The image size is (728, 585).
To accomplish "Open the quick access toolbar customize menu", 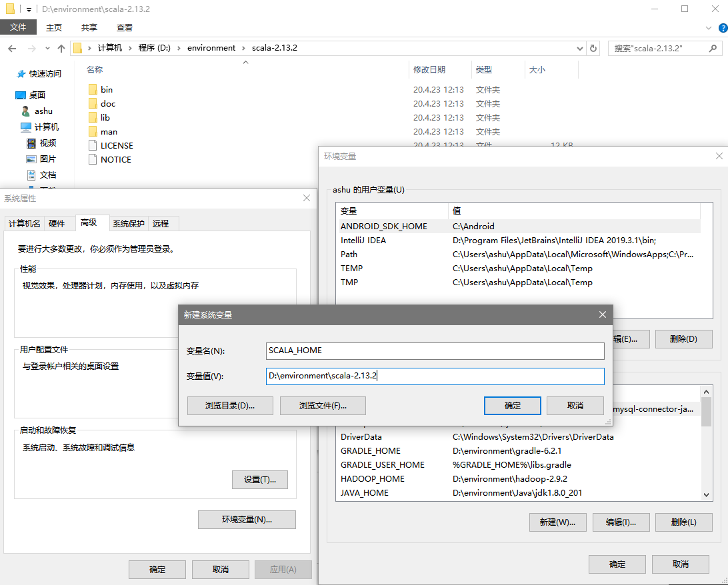I will (28, 9).
